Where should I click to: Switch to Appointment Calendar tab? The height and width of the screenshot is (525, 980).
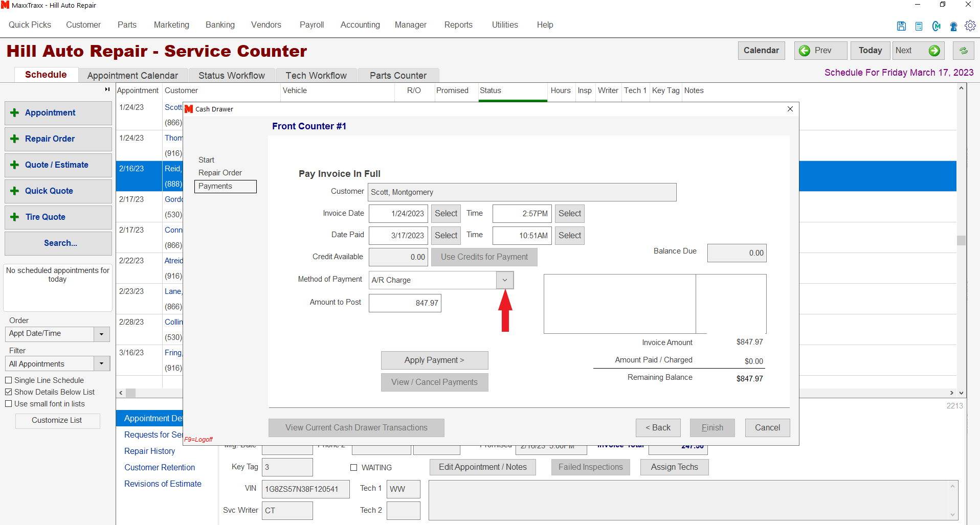[x=132, y=75]
